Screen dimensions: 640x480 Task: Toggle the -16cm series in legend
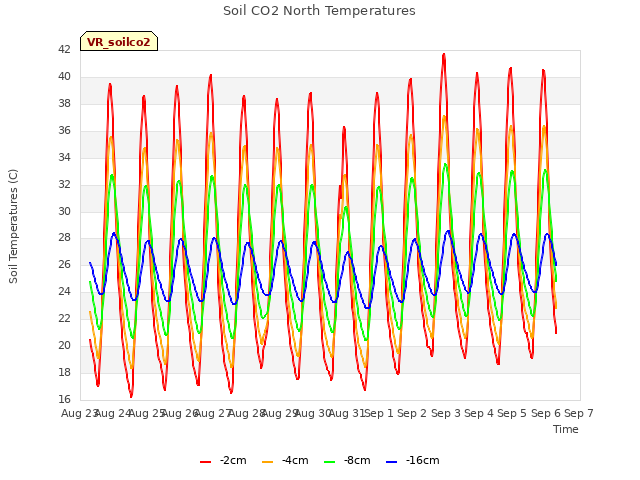(413, 461)
